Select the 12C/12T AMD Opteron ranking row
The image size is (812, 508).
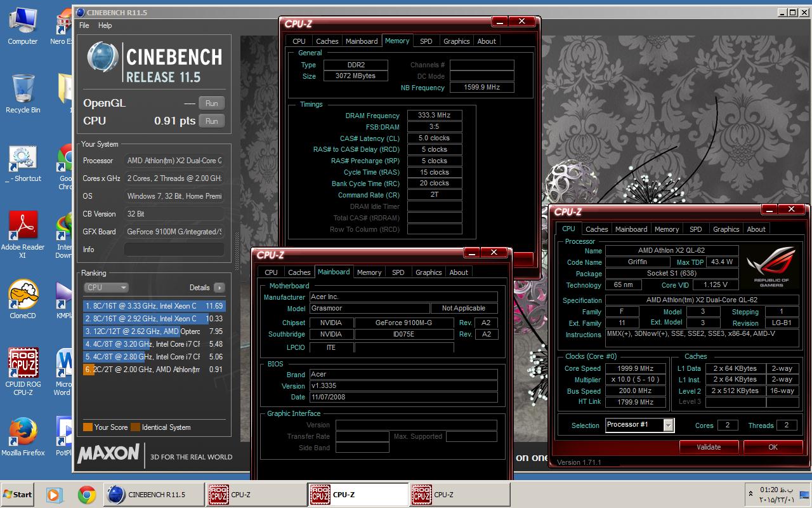154,331
